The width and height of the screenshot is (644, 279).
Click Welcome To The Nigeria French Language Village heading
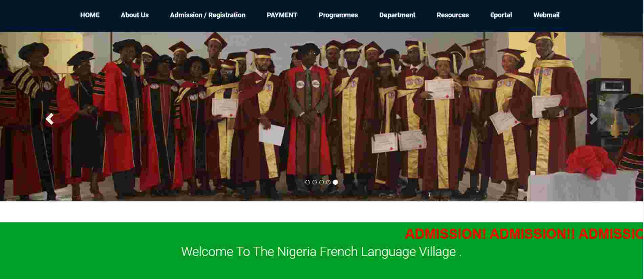pyautogui.click(x=321, y=252)
